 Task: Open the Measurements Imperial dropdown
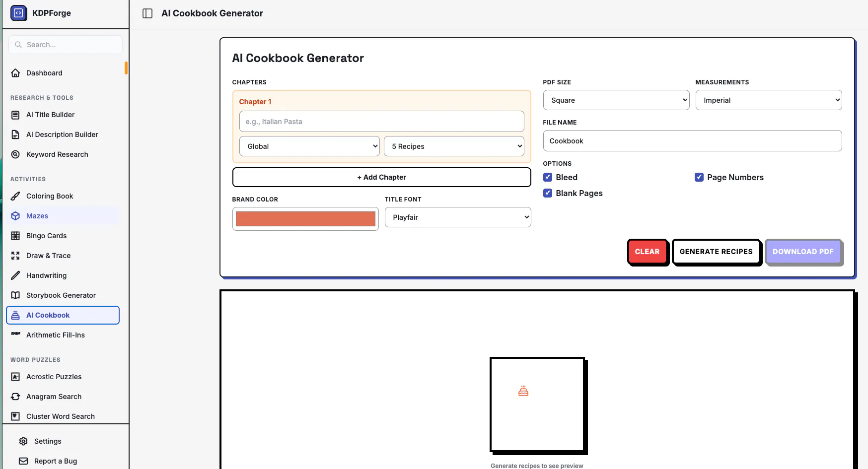(x=769, y=100)
